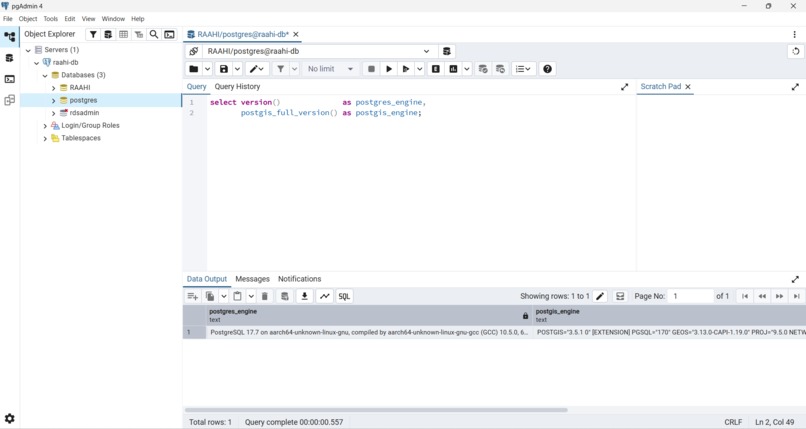
Task: Open the Edit menu
Action: [70, 18]
